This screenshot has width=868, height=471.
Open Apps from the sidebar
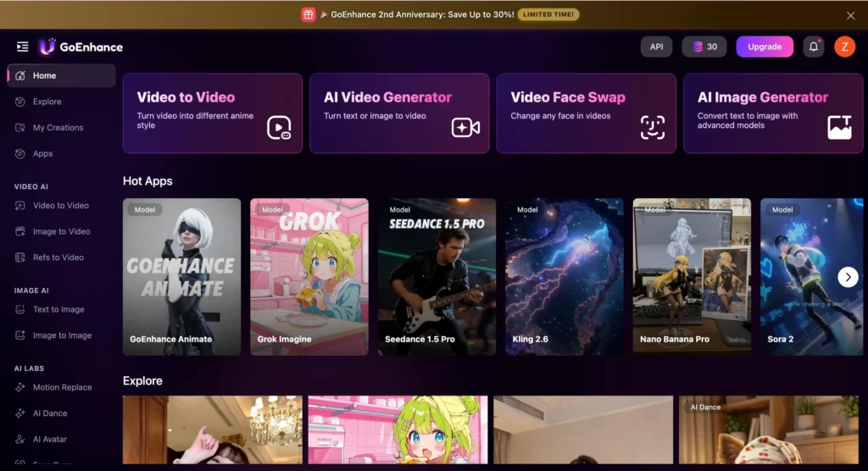(61, 154)
